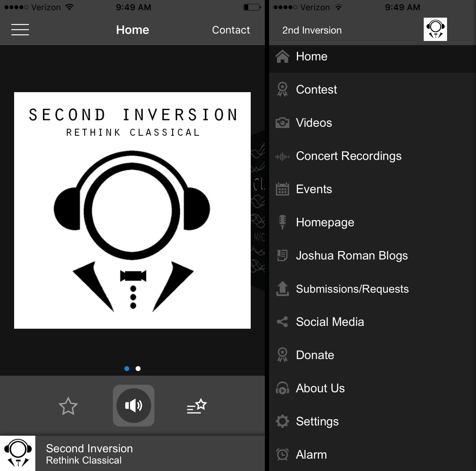Tap Verizon carrier label on drawer screen
Viewport: 476px width, 471px height.
[x=315, y=7]
